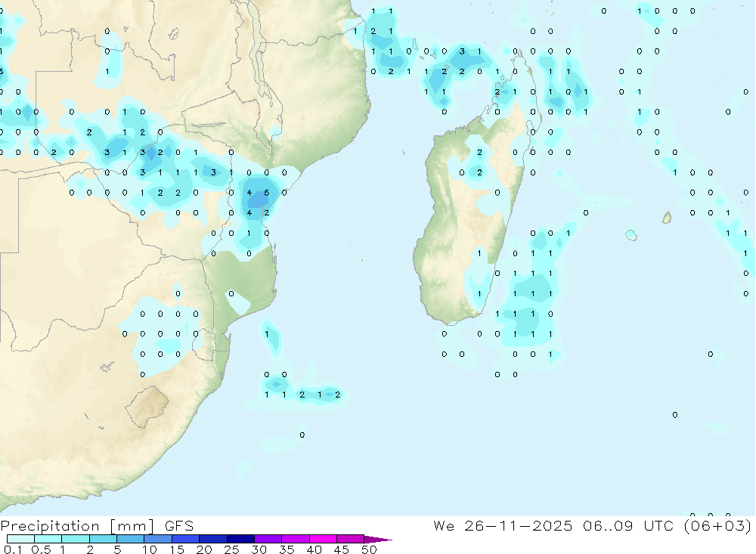Select the 2–5 mm legend color box

click(x=103, y=539)
